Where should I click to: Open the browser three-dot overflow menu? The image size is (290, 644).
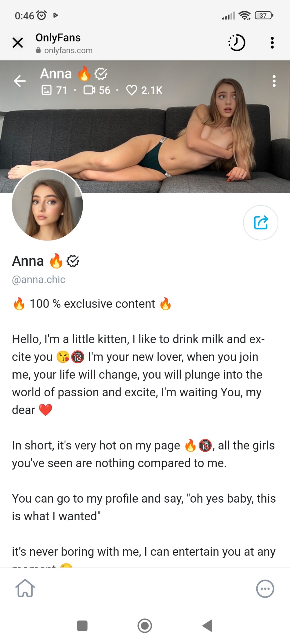(x=272, y=43)
